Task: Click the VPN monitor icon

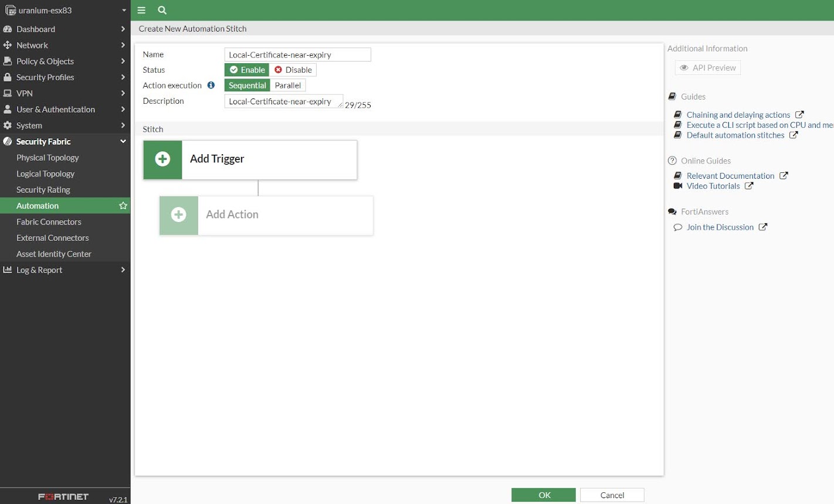Action: click(x=8, y=93)
